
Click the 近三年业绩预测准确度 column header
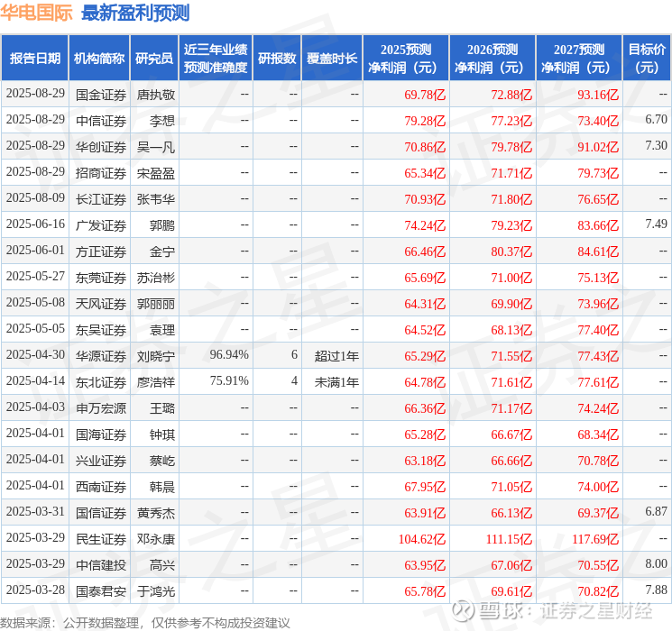[x=216, y=59]
